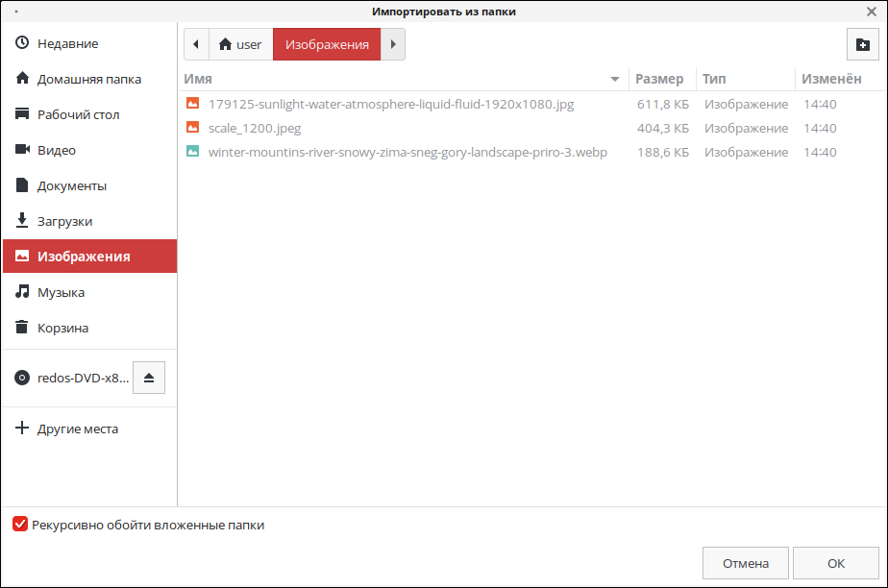Viewport: 888px width, 588px height.
Task: Select the winter-mountins-river webp file
Action: click(x=407, y=152)
